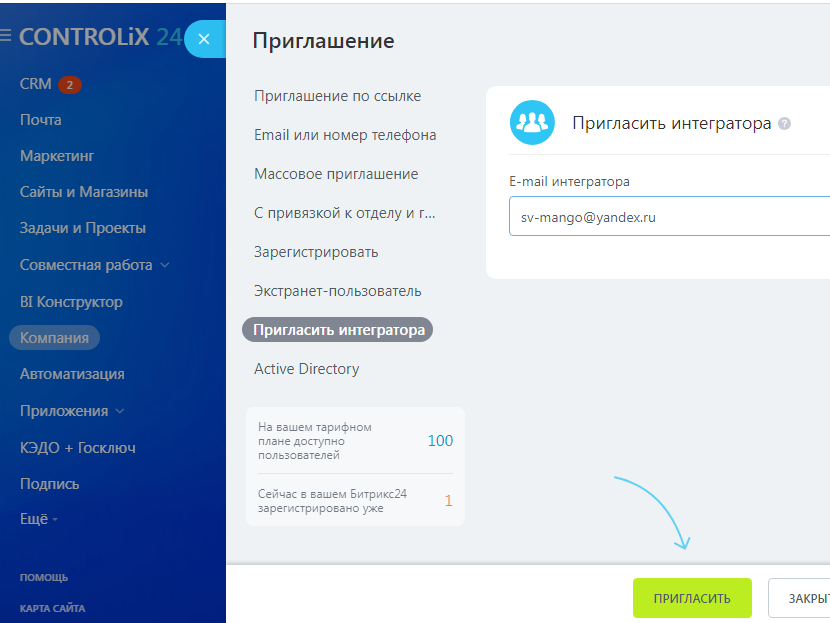830x623 pixels.
Task: Open BI Конструктор
Action: tap(71, 302)
